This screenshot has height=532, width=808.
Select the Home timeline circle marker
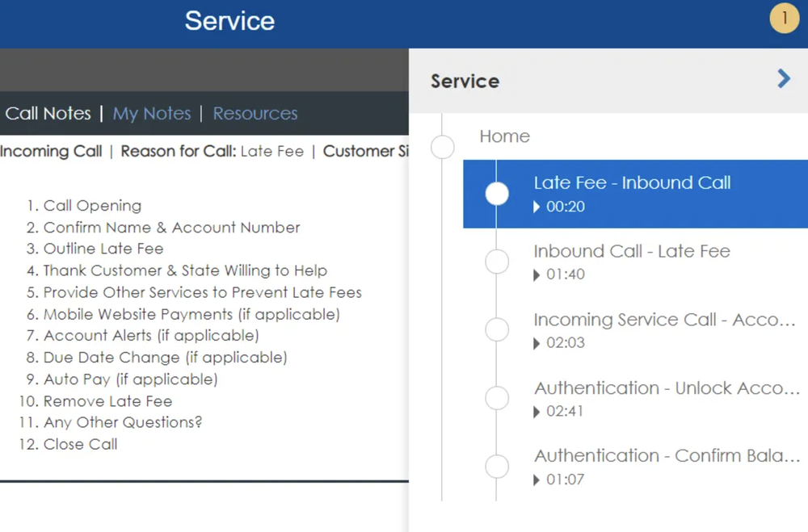(443, 147)
